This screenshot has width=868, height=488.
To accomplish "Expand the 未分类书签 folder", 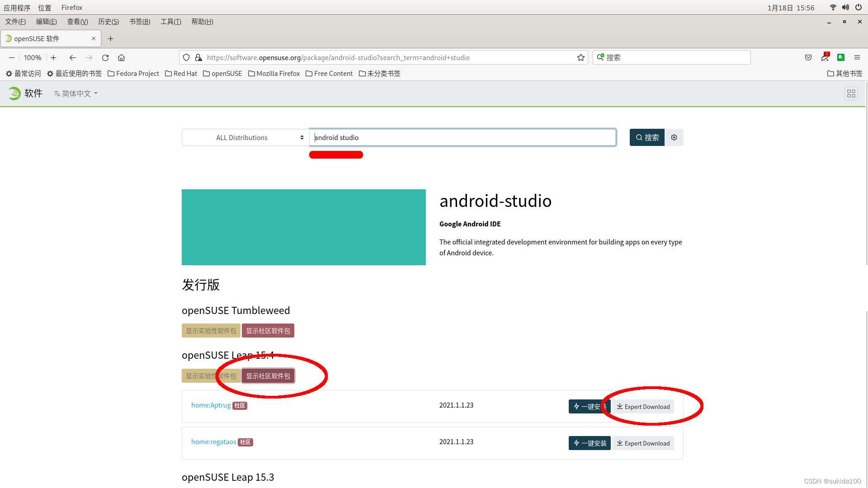I will tap(379, 73).
